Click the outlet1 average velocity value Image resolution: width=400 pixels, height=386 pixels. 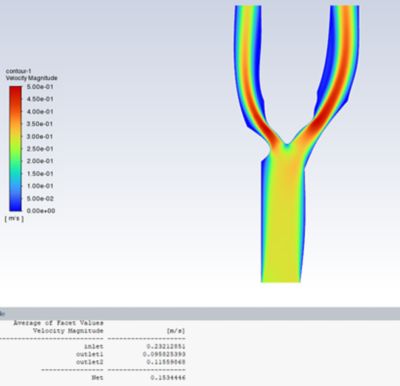coord(164,354)
